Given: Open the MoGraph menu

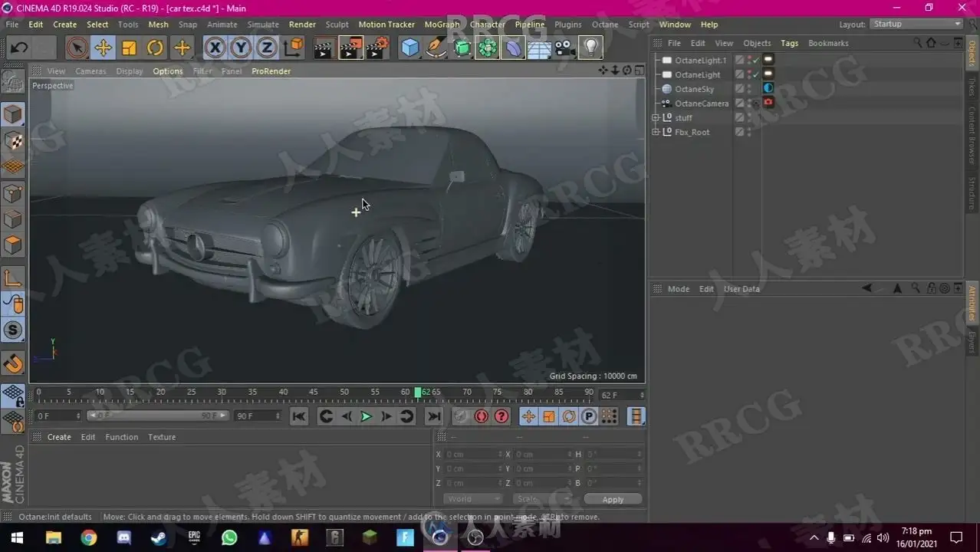Looking at the screenshot, I should [442, 25].
